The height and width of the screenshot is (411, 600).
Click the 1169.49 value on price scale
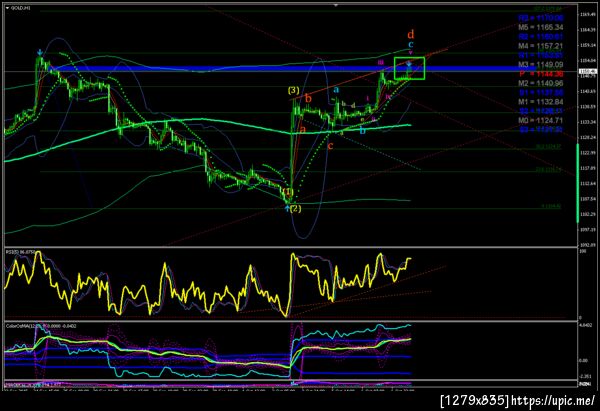click(x=588, y=15)
